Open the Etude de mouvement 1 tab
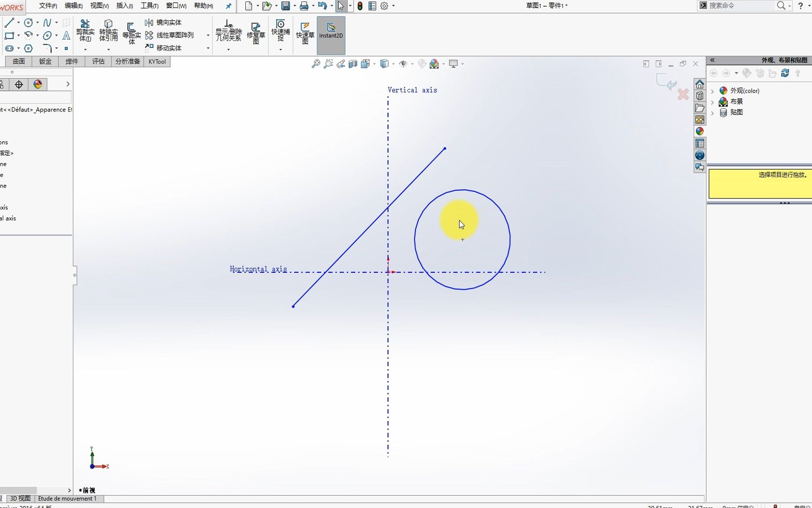Screen dimensions: 812x508 pyautogui.click(x=67, y=499)
